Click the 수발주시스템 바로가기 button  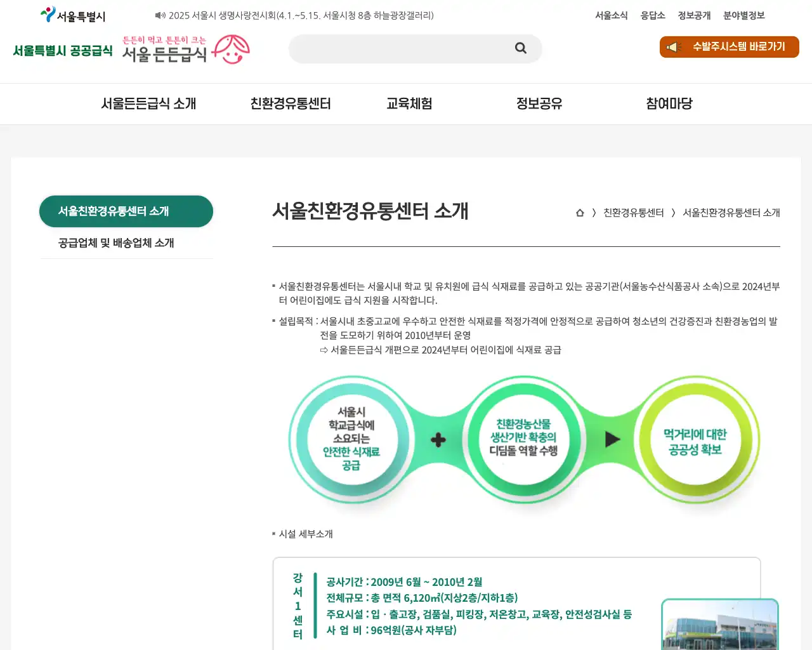coord(729,46)
